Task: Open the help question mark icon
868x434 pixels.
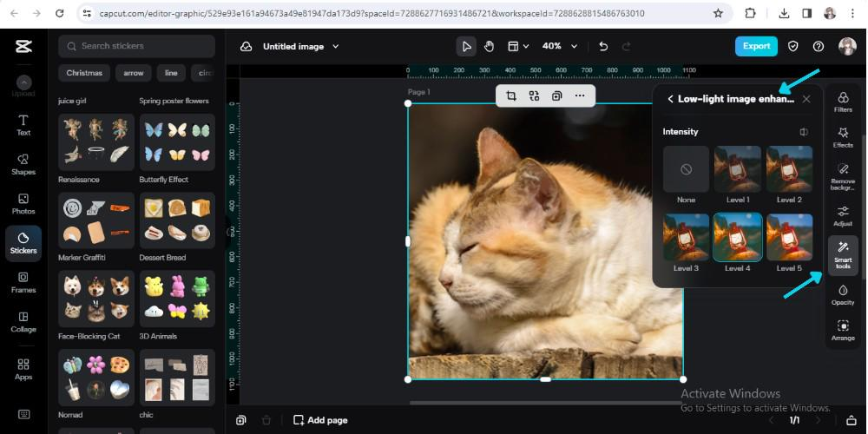Action: click(x=819, y=47)
